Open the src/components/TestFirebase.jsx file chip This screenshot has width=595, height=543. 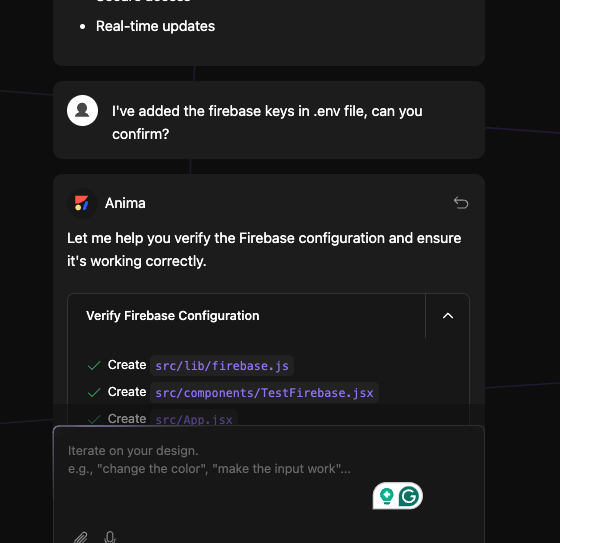pos(264,393)
